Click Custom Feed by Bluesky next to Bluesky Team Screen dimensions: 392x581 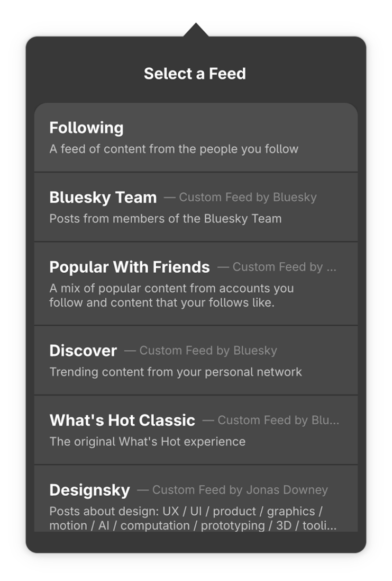point(249,198)
